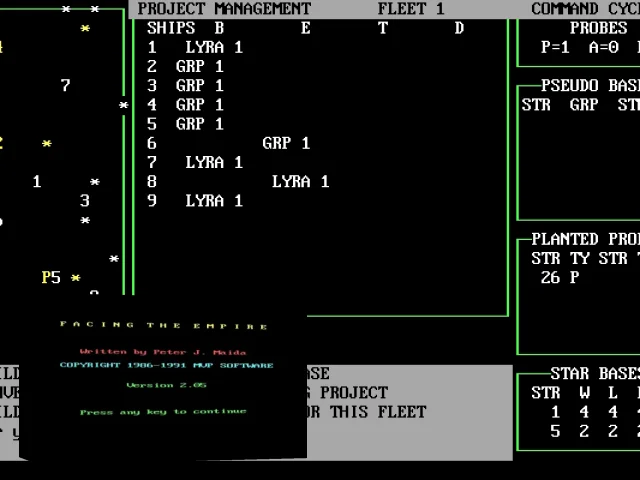Click the PLANTED PROBES panel heading
Screen dimensions: 640x480
coord(585,239)
